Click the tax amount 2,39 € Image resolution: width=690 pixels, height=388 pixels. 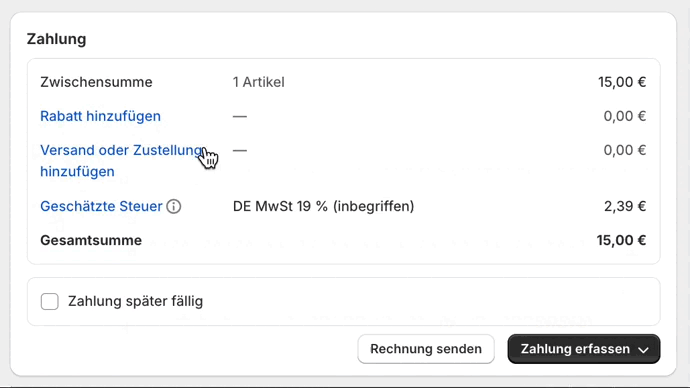(x=625, y=206)
